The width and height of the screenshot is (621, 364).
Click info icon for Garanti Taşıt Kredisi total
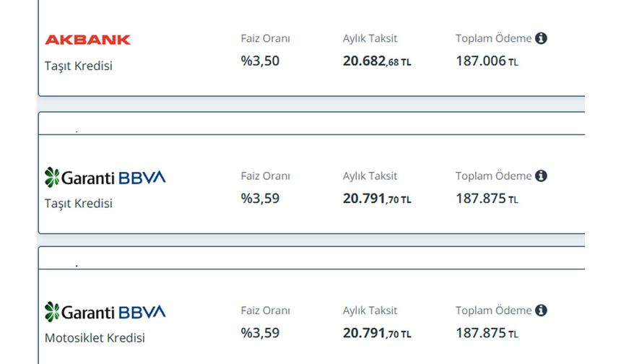coord(541,175)
